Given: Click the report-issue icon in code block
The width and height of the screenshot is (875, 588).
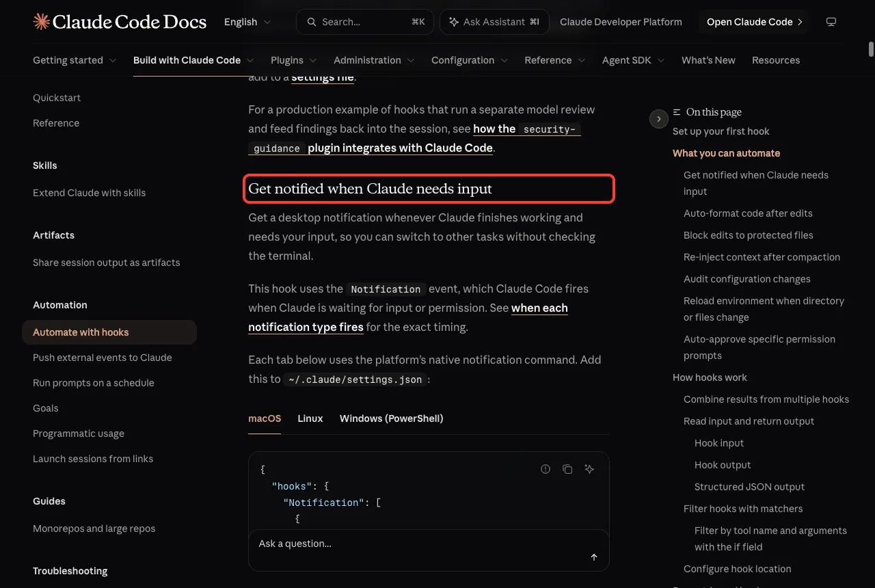Looking at the screenshot, I should point(546,469).
